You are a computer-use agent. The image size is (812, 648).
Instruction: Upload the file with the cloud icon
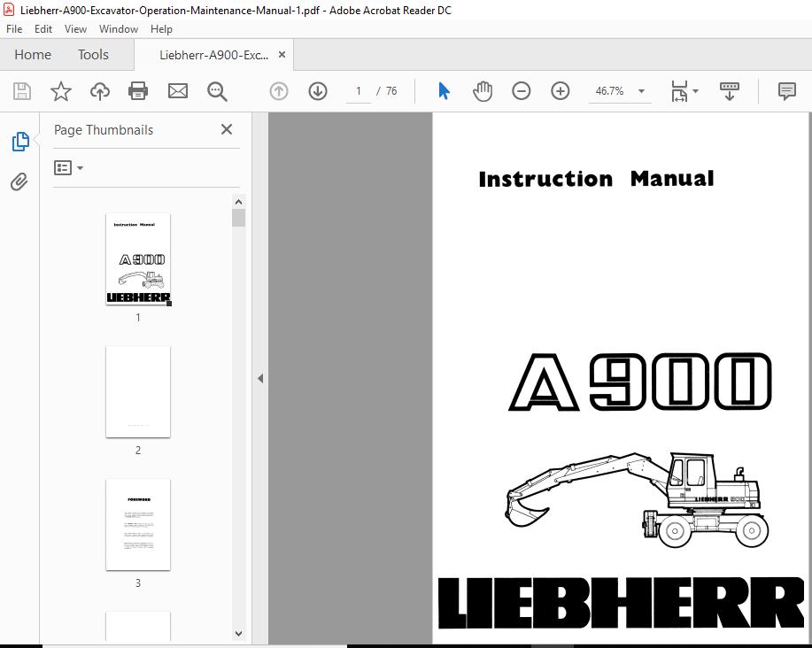(100, 91)
